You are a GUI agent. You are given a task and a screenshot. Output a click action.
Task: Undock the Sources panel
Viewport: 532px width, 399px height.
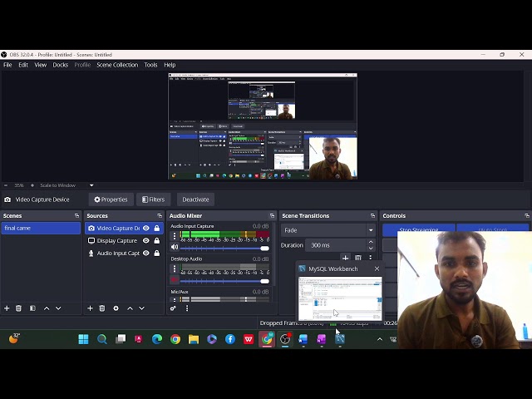tap(160, 216)
